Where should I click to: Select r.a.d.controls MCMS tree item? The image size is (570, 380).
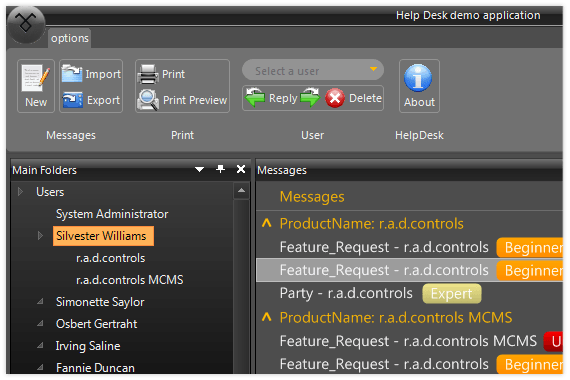pyautogui.click(x=129, y=280)
